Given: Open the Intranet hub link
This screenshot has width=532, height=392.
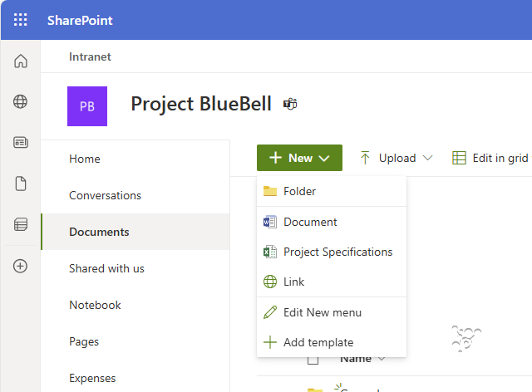Looking at the screenshot, I should 90,56.
